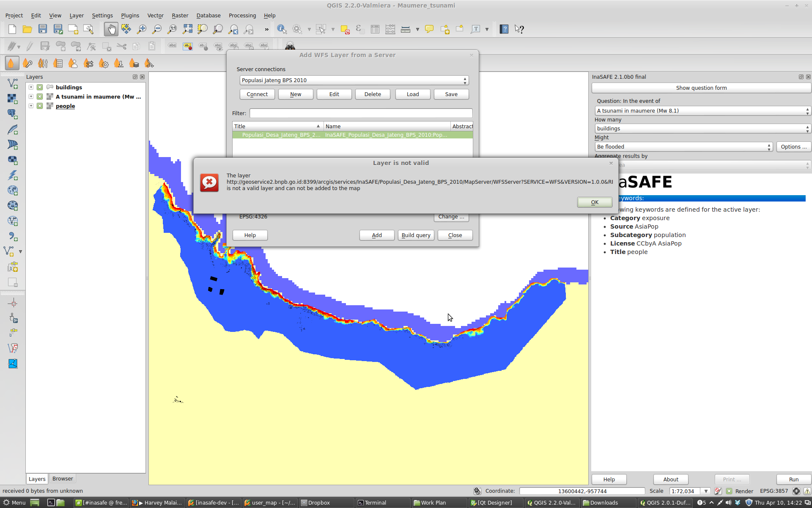The height and width of the screenshot is (508, 812).
Task: Click Connect in the WFS dialog
Action: click(x=257, y=94)
